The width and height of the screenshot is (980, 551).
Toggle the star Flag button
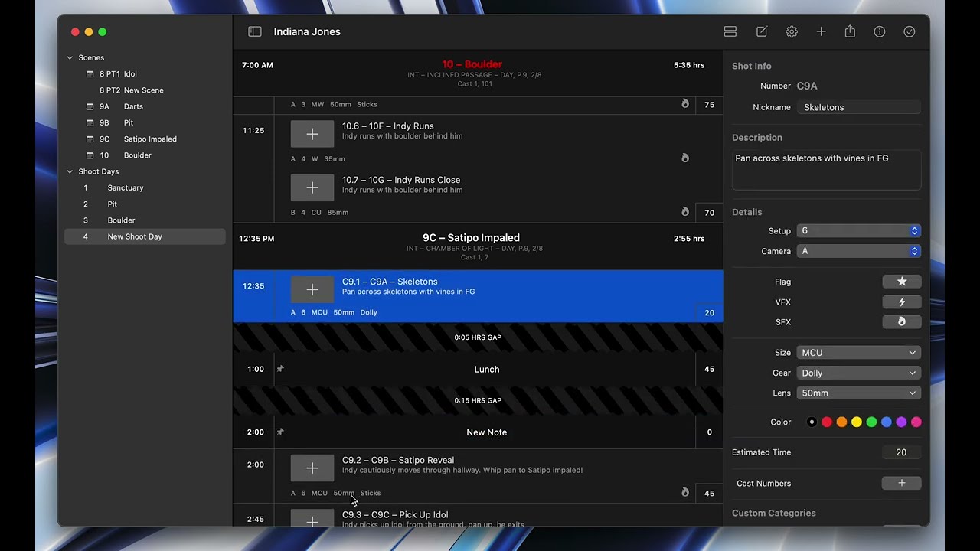901,282
